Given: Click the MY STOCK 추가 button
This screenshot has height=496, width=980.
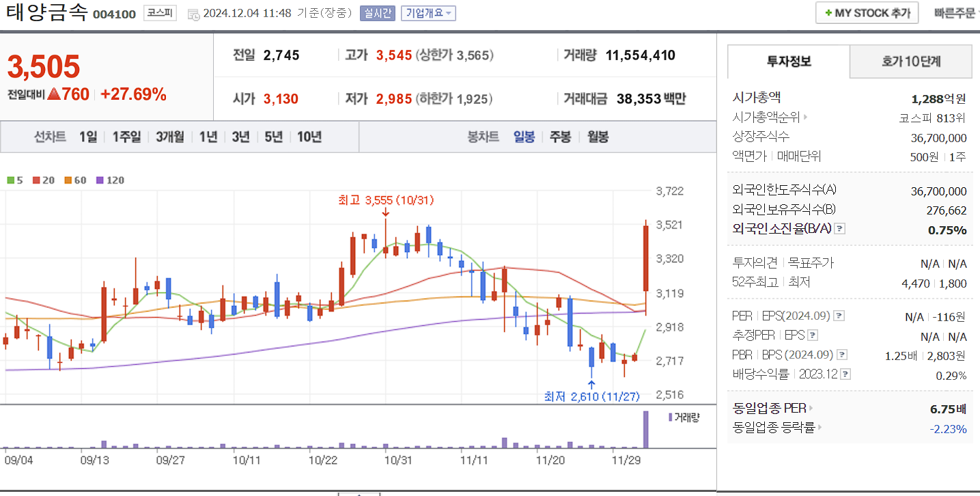Looking at the screenshot, I should (867, 13).
